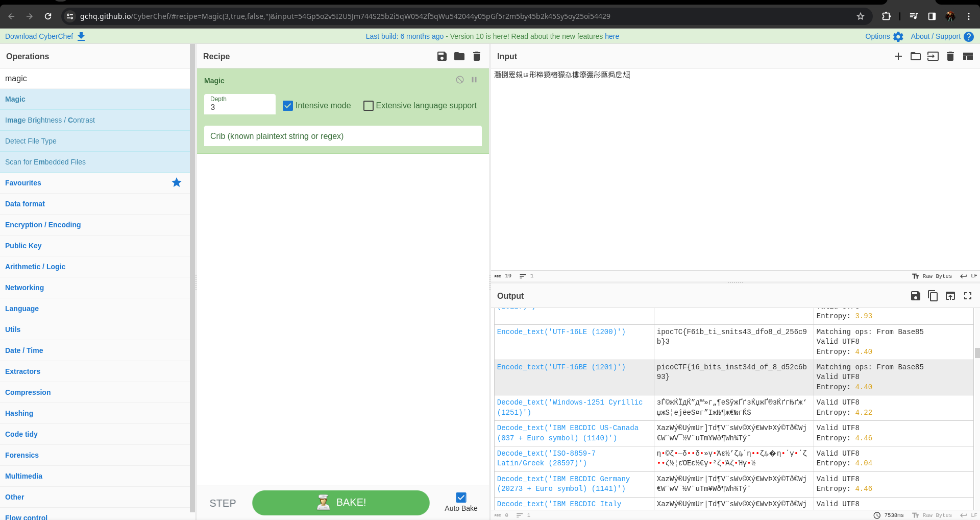
Task: Open About / Support menu
Action: point(942,36)
